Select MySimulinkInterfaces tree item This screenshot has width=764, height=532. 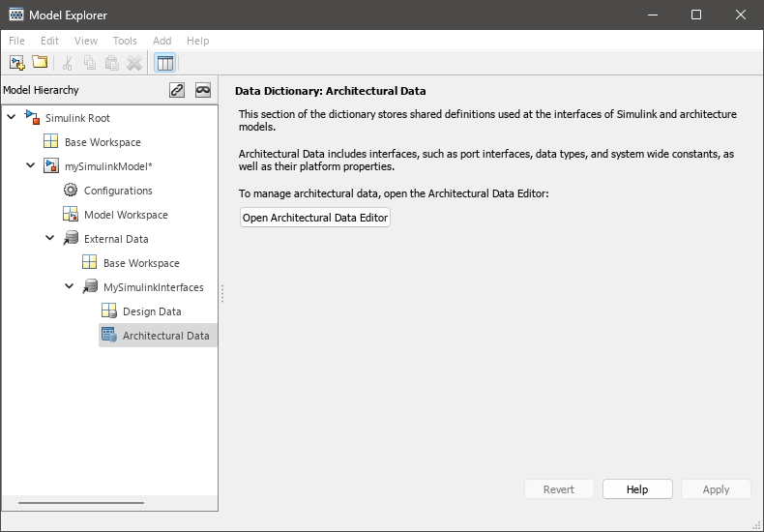(154, 287)
